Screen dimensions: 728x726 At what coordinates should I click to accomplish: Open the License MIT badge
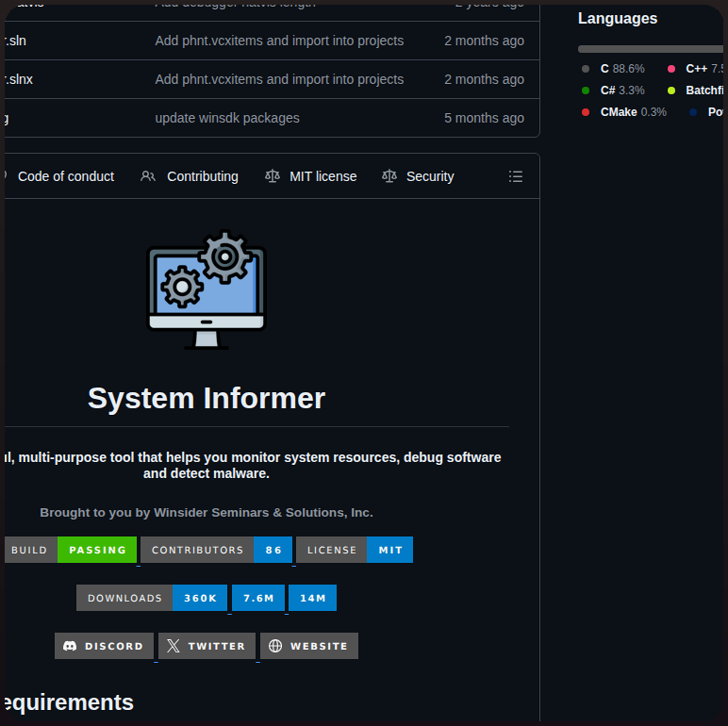pyautogui.click(x=355, y=550)
